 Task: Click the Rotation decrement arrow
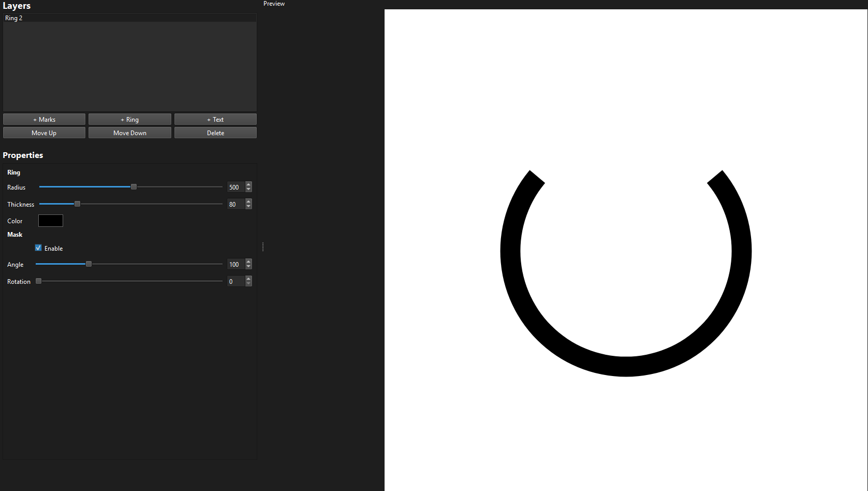click(x=248, y=283)
